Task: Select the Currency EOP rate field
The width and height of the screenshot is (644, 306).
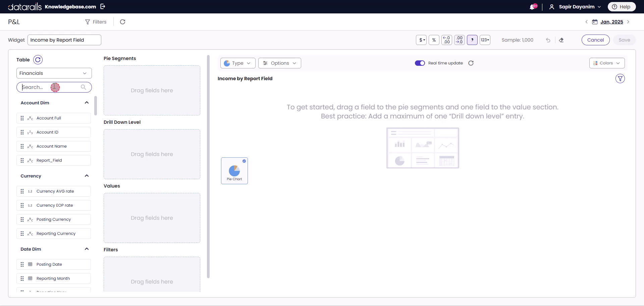Action: [x=54, y=205]
